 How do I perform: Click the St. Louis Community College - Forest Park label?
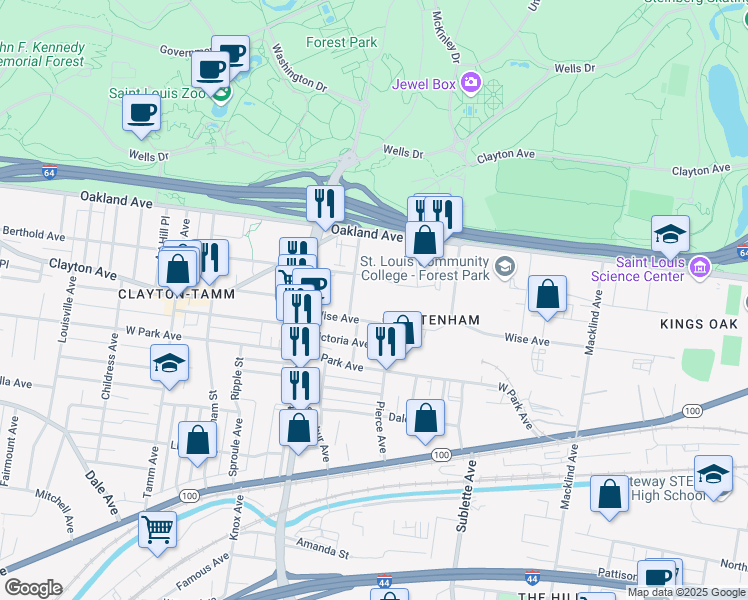click(425, 269)
